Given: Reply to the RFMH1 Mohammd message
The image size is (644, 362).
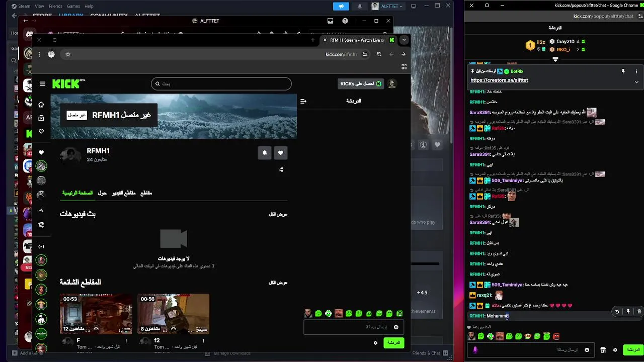Looking at the screenshot, I should click(x=617, y=312).
